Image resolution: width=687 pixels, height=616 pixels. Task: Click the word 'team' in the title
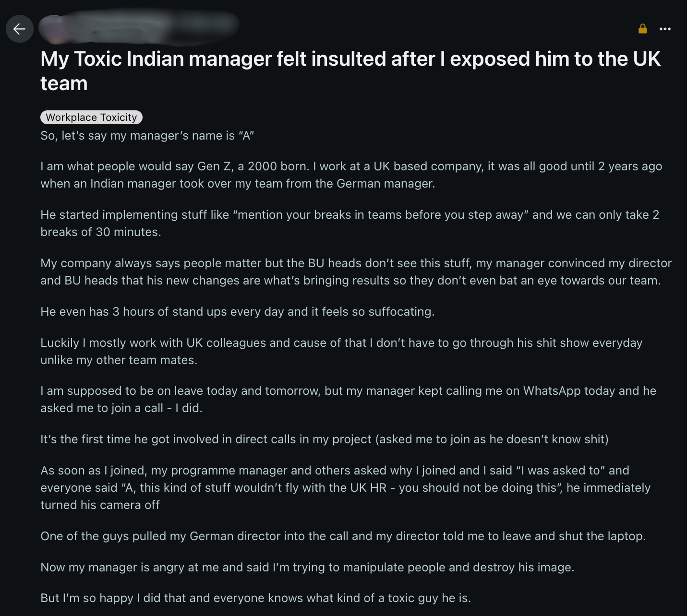click(x=63, y=83)
